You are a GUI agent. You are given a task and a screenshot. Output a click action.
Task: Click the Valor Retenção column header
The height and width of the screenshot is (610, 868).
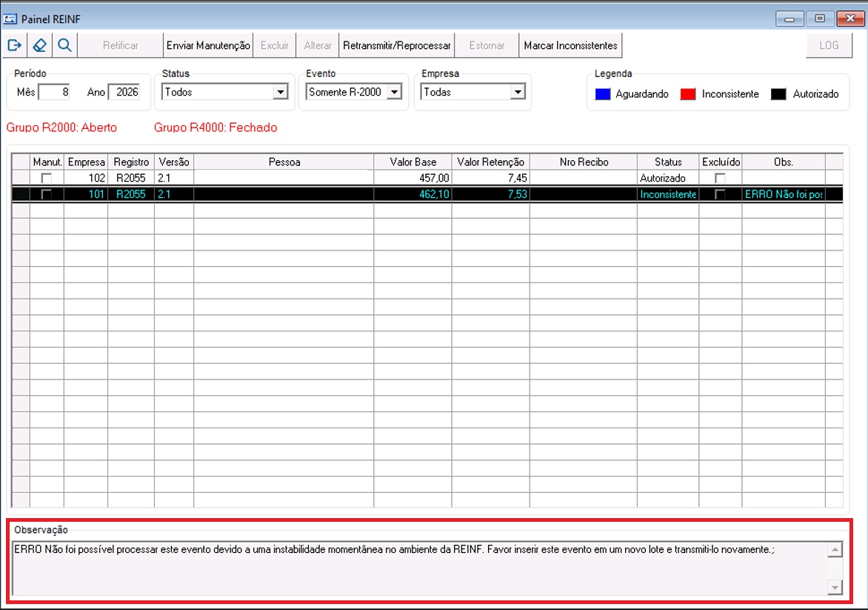pos(490,162)
